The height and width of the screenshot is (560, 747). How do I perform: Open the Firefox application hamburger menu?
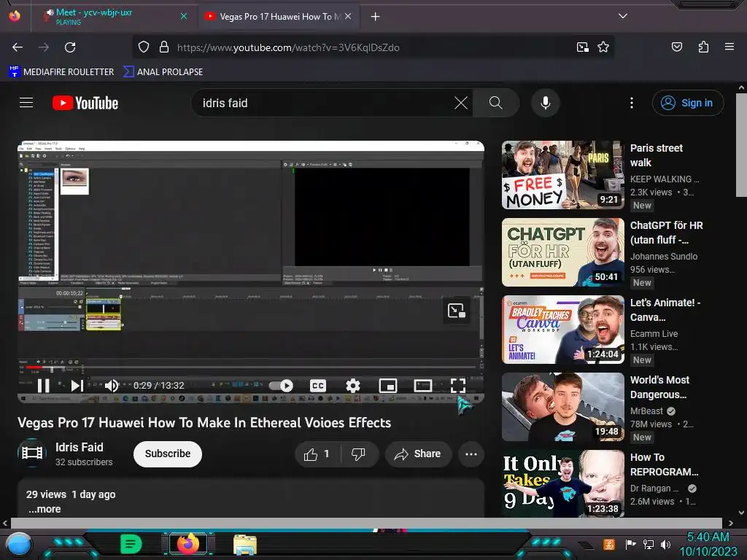point(729,47)
